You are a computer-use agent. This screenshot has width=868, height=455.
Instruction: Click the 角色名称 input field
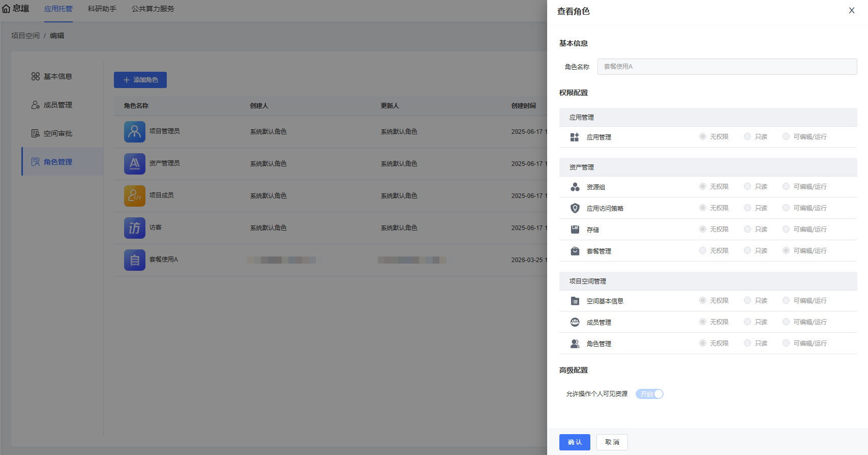[x=727, y=67]
